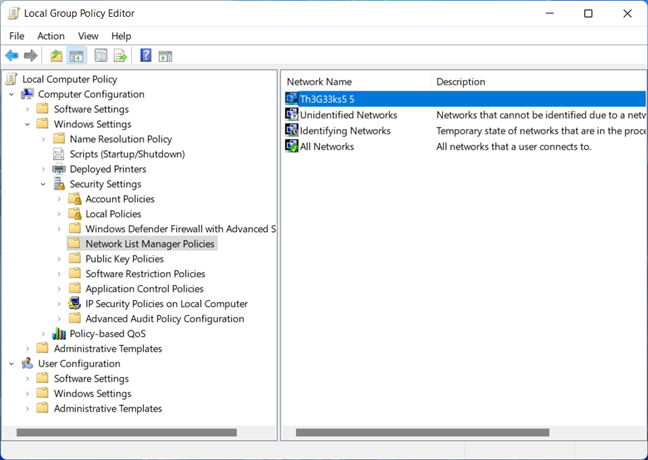Click the Export List toolbar icon

[120, 55]
